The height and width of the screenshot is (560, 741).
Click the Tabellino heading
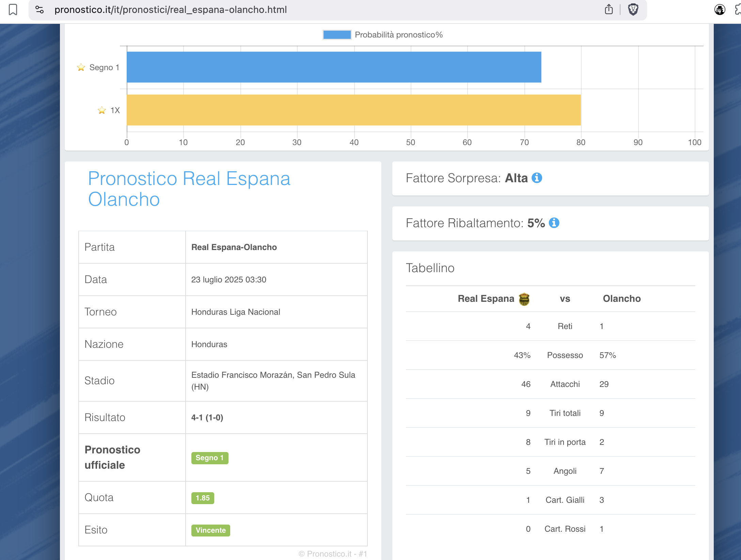point(430,268)
